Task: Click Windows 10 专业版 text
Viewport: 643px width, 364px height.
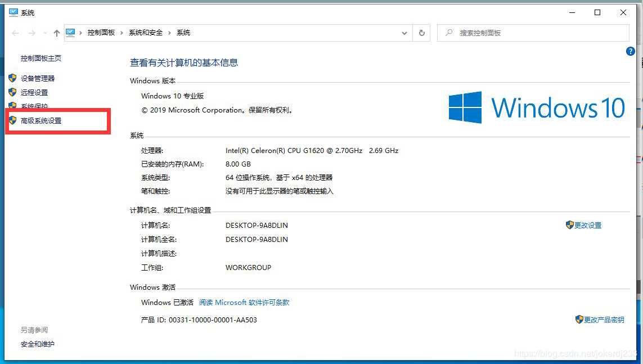Action: tap(172, 96)
